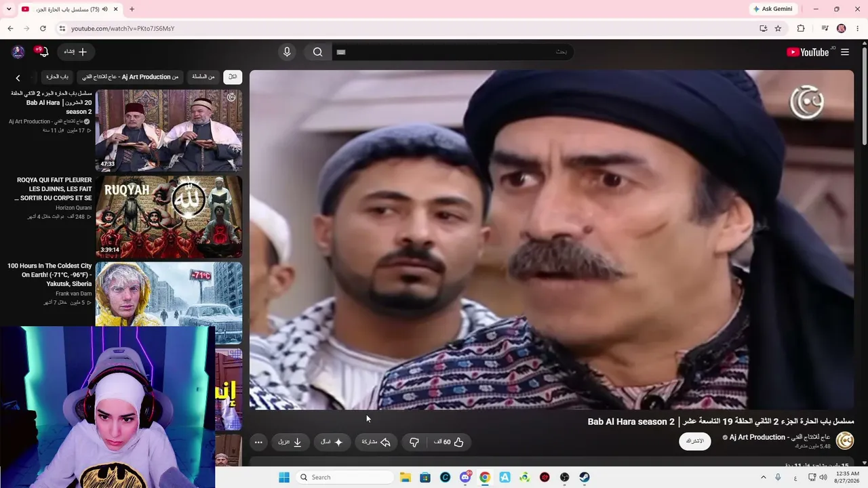Open a new Chrome tab
868x488 pixels.
point(132,9)
